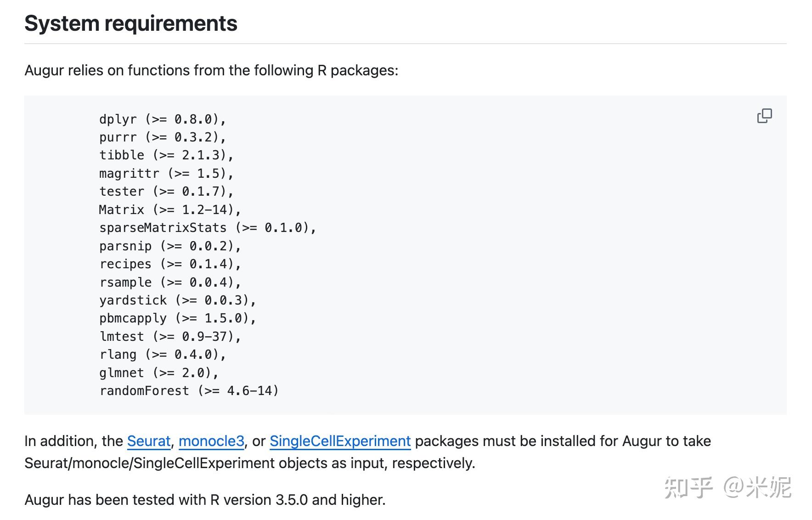Click the tibble requirement line

166,155
